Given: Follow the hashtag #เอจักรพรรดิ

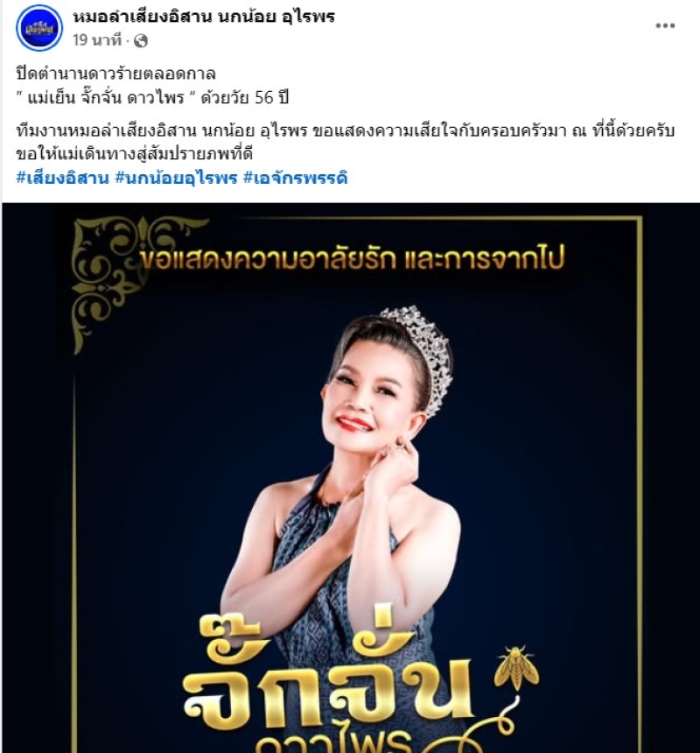Looking at the screenshot, I should (x=296, y=178).
